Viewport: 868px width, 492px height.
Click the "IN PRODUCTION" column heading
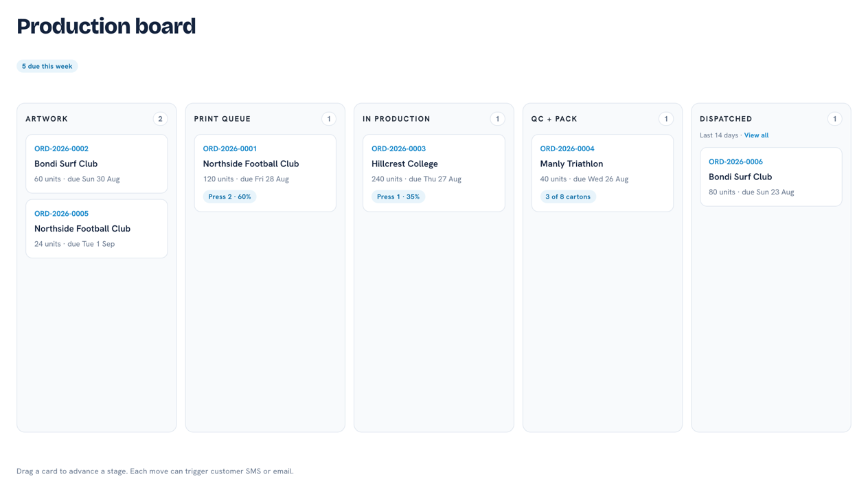click(396, 119)
